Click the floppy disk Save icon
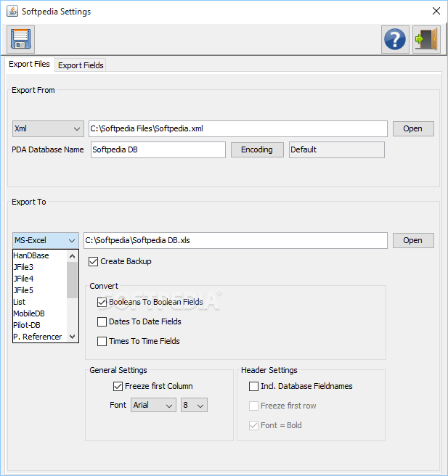The height and width of the screenshot is (476, 448). pyautogui.click(x=20, y=39)
